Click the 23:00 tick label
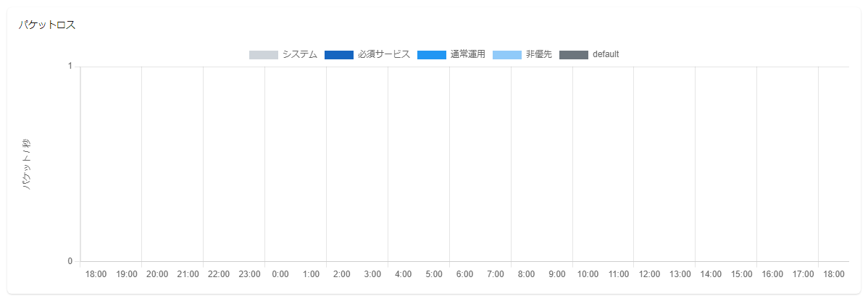This screenshot has width=868, height=301. pos(249,274)
